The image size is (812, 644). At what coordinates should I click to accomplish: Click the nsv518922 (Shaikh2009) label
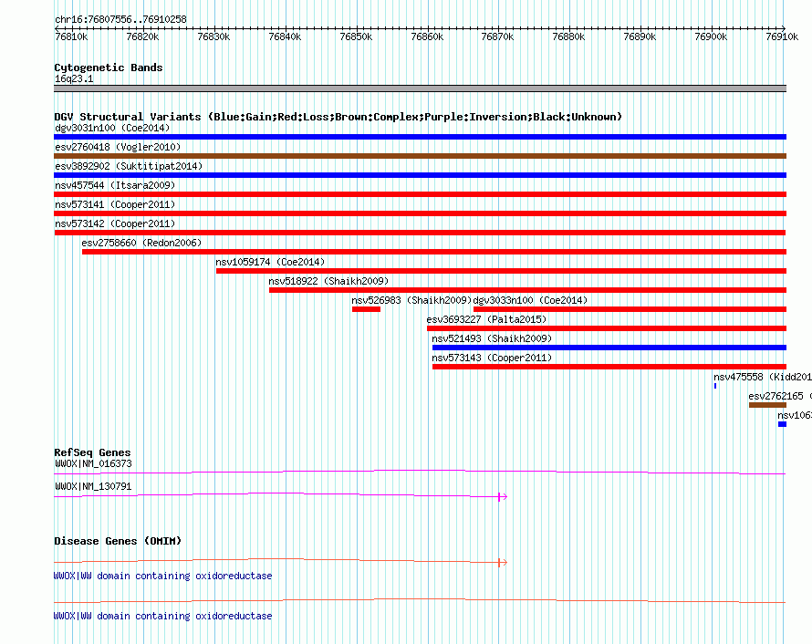328,281
